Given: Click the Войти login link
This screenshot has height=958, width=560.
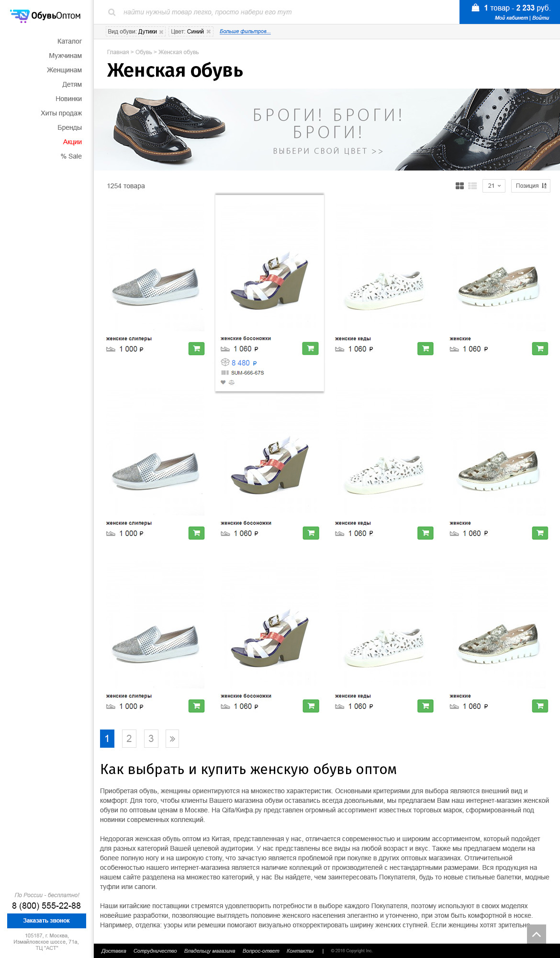Looking at the screenshot, I should pos(541,18).
